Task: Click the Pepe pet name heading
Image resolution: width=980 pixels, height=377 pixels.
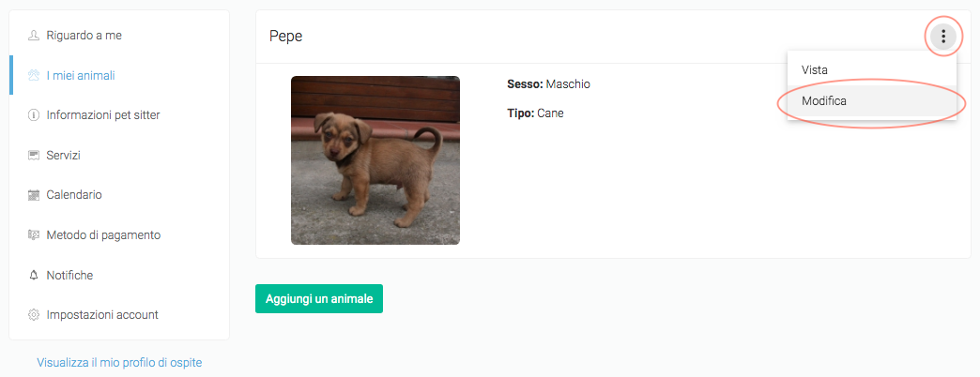Action: pyautogui.click(x=285, y=37)
